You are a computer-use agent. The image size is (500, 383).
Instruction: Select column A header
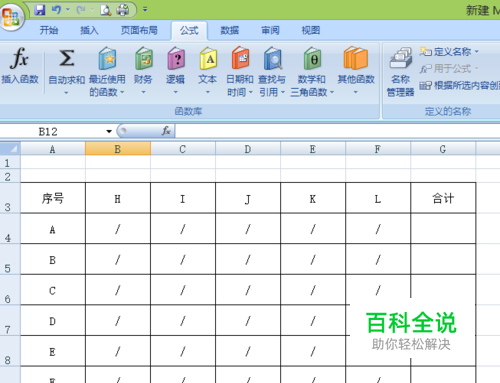(x=53, y=149)
